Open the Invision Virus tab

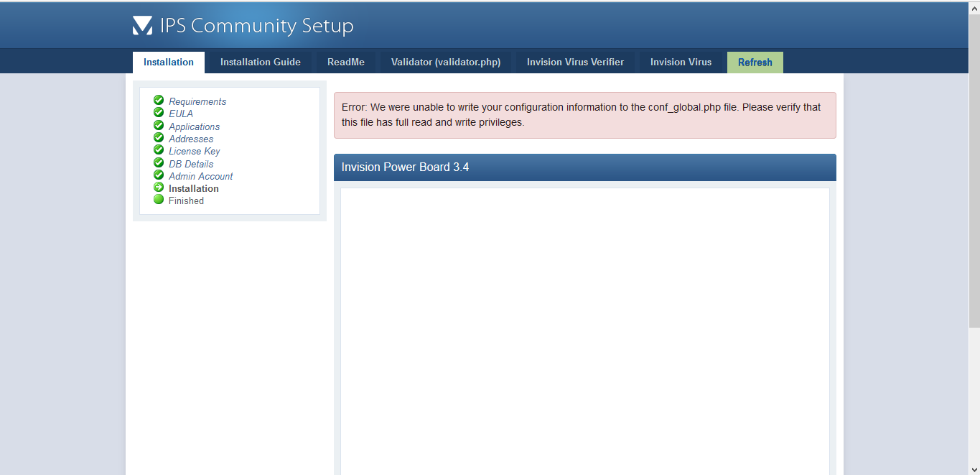point(681,63)
